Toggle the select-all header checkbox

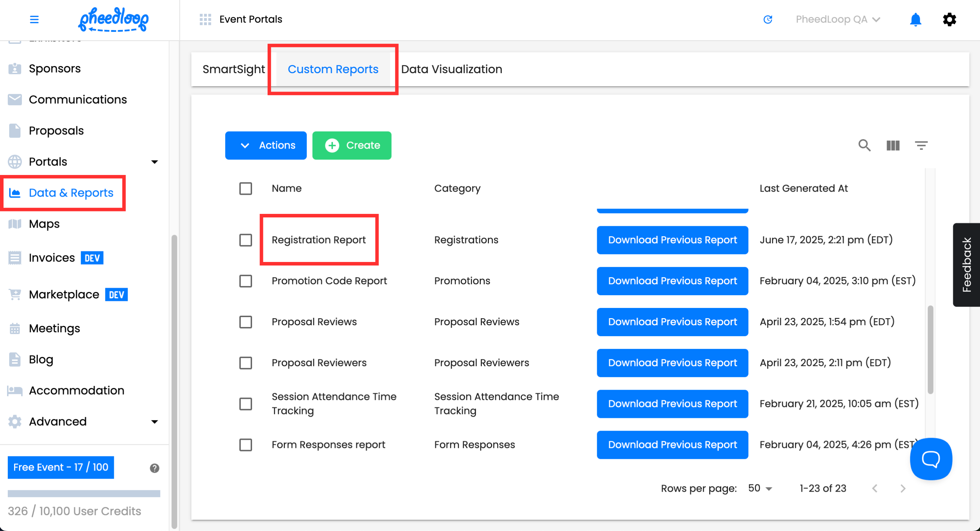[245, 188]
